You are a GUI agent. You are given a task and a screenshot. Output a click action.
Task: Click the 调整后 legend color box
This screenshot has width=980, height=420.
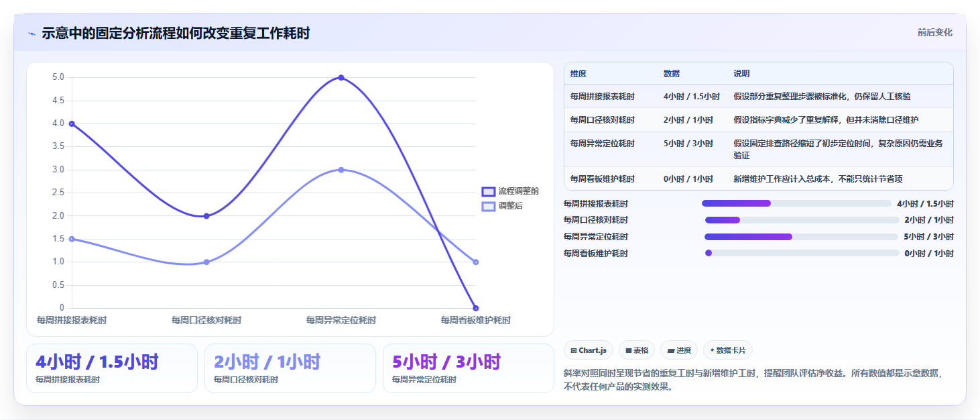coord(489,206)
